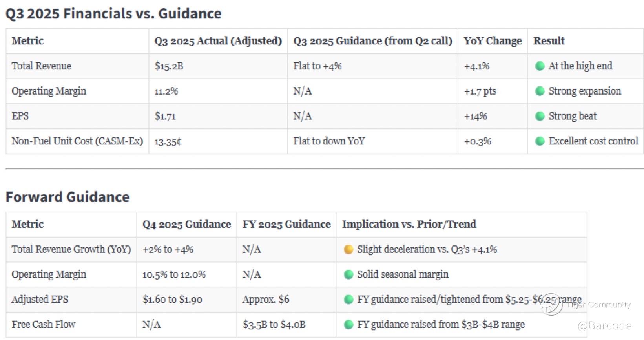
Task: Click the "YoY Change" column header
Action: [x=493, y=41]
